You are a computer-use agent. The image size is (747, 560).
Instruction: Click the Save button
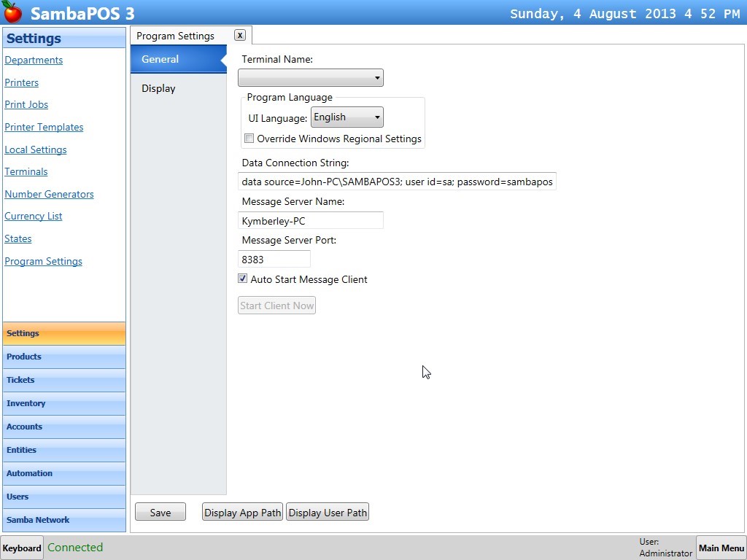[x=160, y=511]
